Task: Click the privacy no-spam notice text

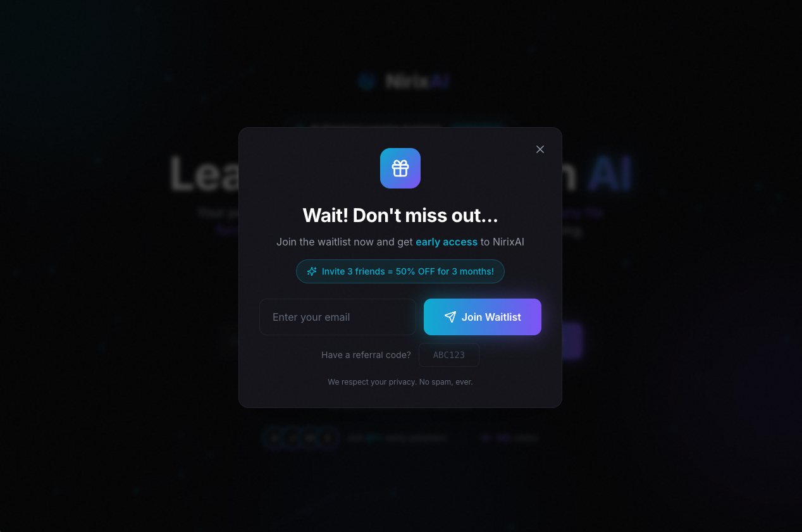Action: (x=400, y=382)
